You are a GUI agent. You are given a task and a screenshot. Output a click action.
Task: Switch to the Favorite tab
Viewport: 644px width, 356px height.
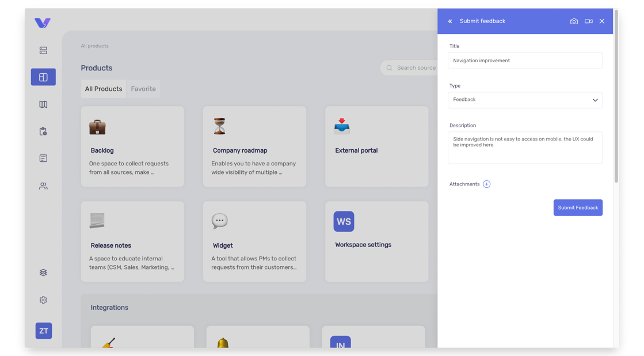143,89
